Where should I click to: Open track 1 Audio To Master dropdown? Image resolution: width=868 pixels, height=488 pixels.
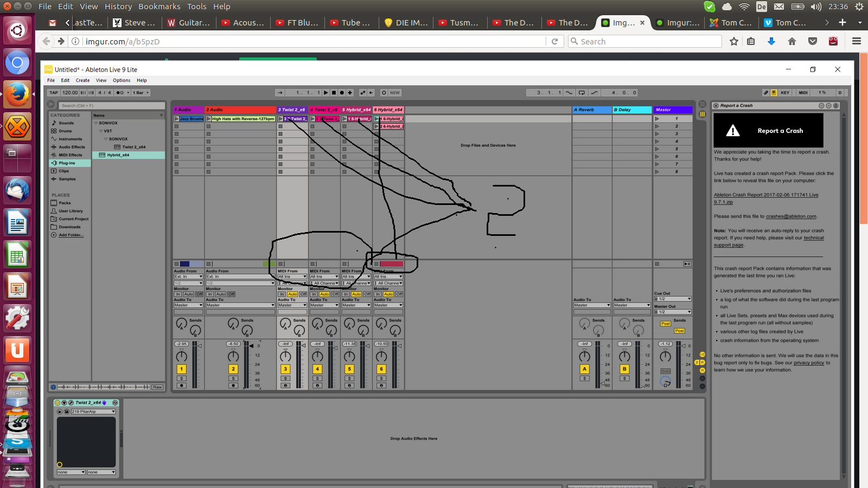[x=188, y=305]
